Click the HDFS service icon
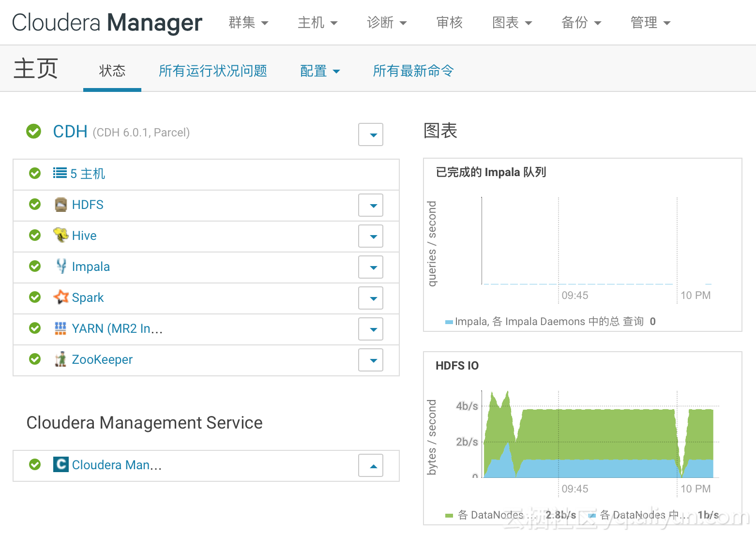Image resolution: width=756 pixels, height=535 pixels. tap(60, 205)
